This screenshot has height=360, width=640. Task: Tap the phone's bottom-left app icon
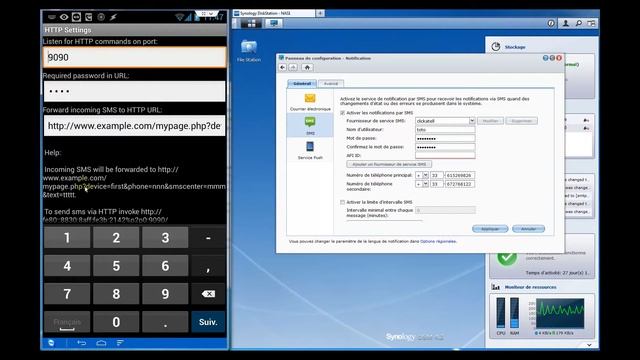coord(51,343)
